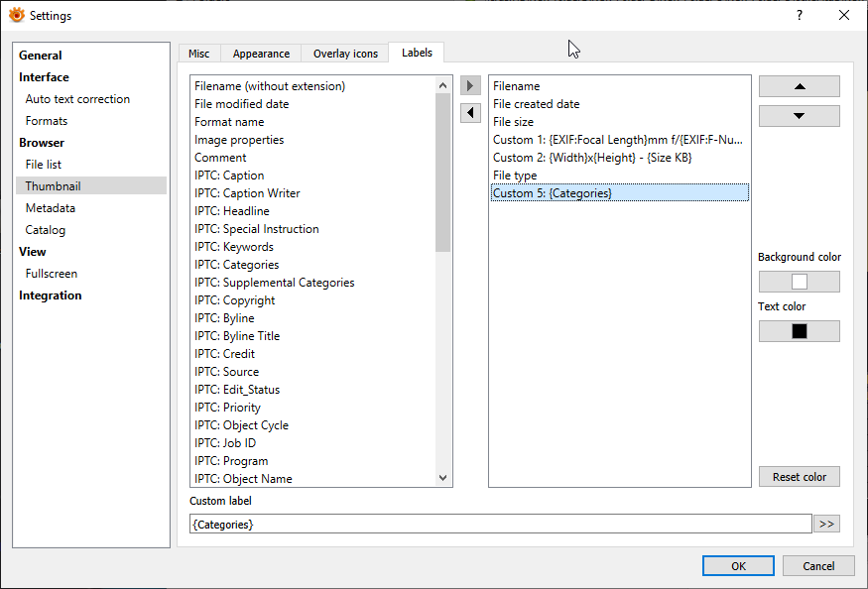Open the Text color black swatch
The image size is (868, 589).
[799, 331]
